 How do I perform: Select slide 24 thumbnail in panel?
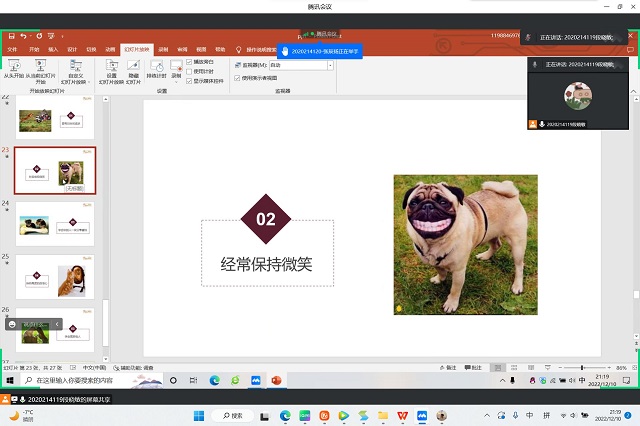pyautogui.click(x=56, y=220)
